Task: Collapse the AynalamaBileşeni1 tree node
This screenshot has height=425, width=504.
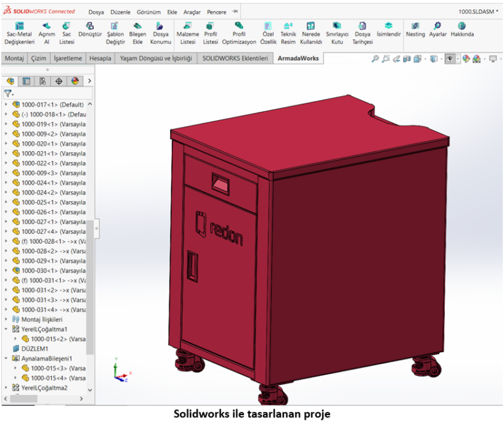Action: coord(7,359)
